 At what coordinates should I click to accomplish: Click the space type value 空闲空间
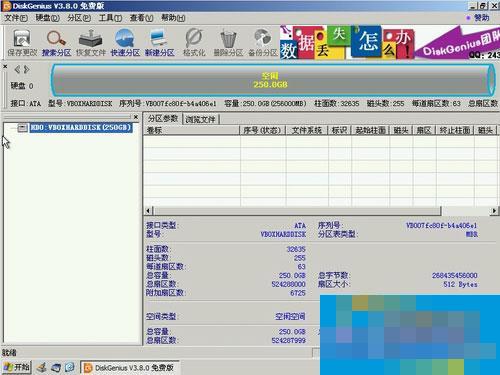(x=290, y=316)
